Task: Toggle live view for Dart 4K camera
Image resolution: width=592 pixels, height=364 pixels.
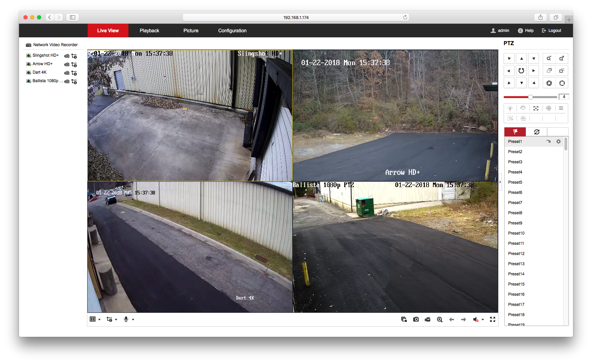Action: click(x=29, y=72)
